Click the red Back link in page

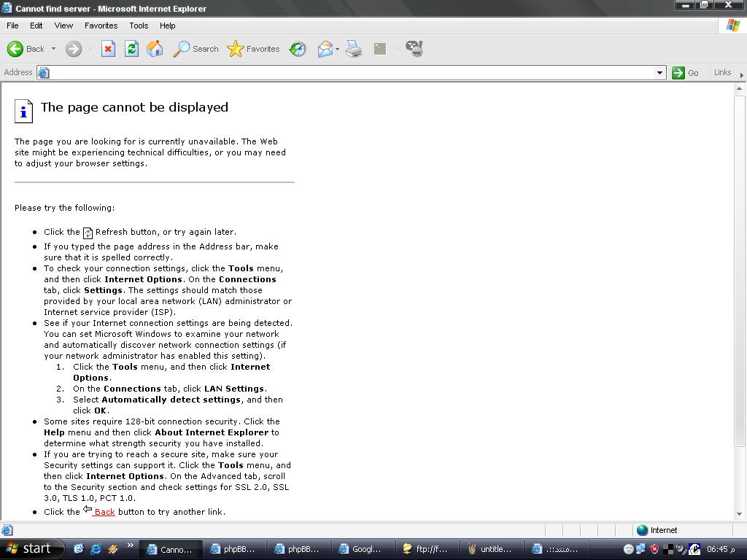click(104, 512)
